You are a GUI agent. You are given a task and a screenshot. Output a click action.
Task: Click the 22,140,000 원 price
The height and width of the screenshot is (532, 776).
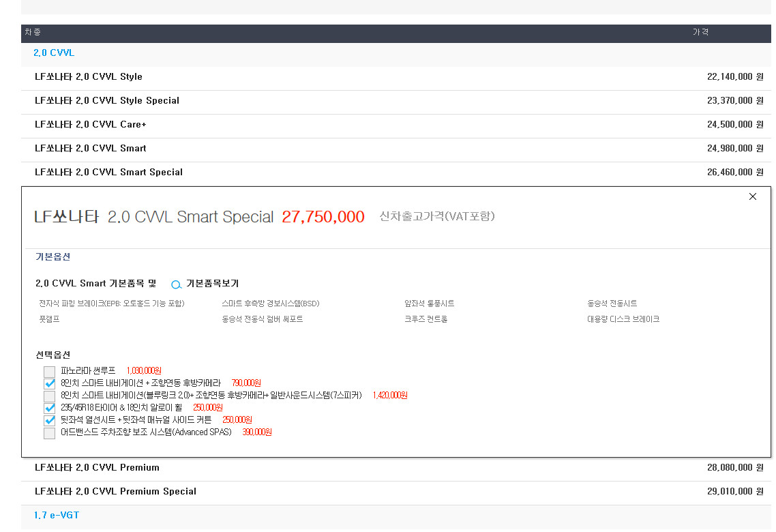point(735,76)
